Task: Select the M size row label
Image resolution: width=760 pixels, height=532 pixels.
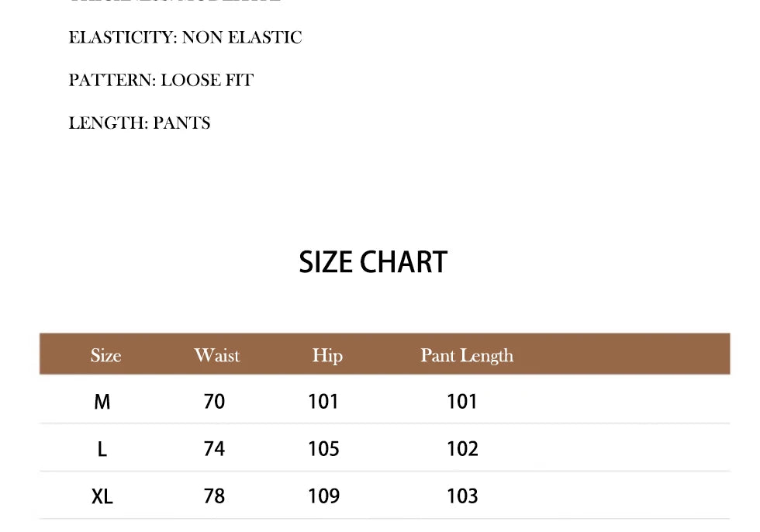Action: [102, 402]
